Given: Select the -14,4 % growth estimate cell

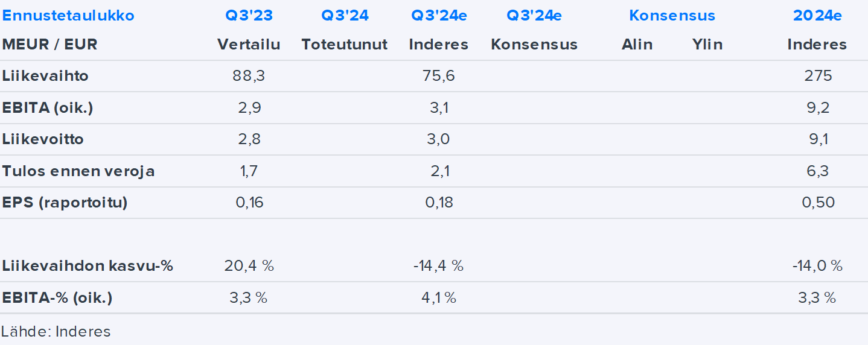Looking at the screenshot, I should click(x=438, y=266).
